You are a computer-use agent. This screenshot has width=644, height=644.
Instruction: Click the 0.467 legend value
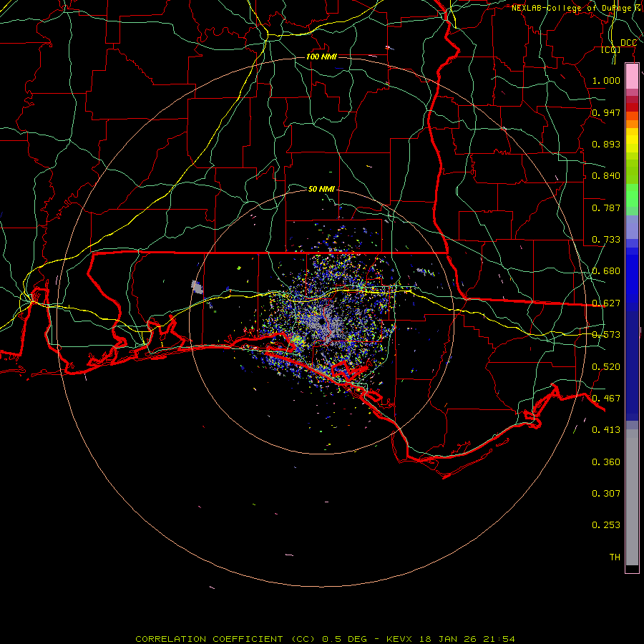(x=606, y=399)
